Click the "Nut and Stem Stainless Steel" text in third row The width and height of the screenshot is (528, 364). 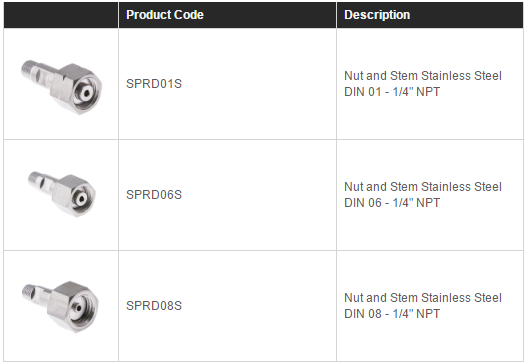[423, 298]
